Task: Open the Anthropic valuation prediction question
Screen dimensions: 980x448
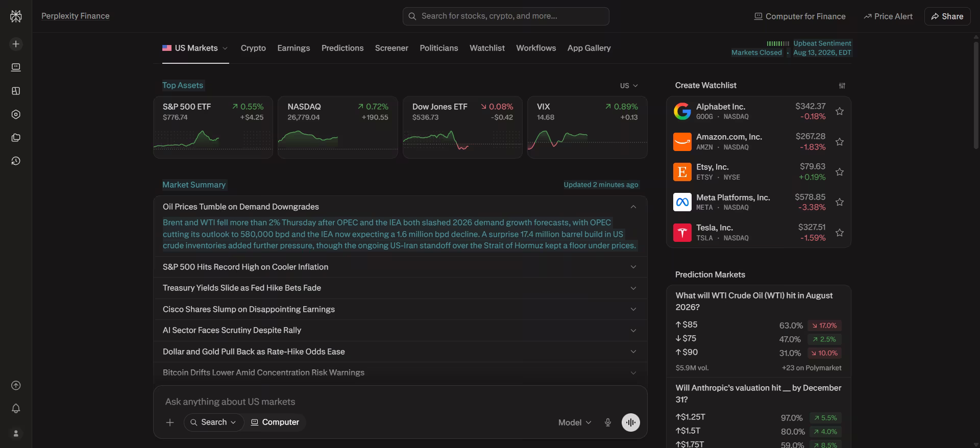Action: [758, 393]
